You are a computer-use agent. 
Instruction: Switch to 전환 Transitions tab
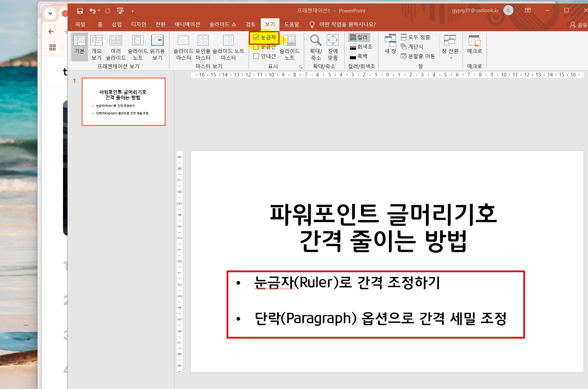click(x=161, y=24)
